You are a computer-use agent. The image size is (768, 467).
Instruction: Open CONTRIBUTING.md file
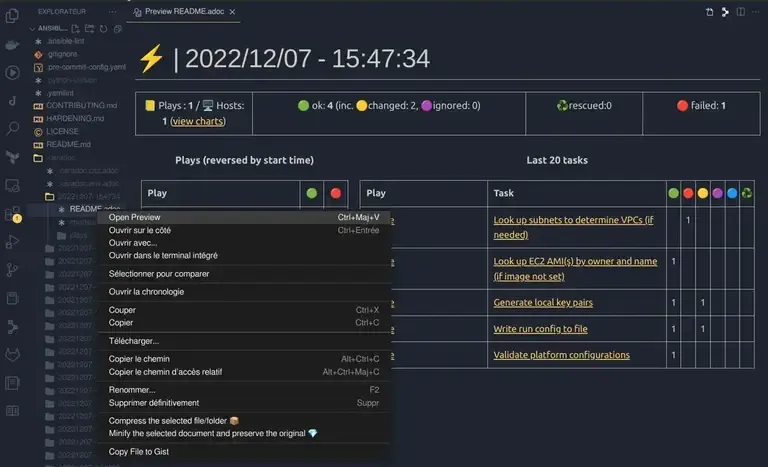pos(82,105)
